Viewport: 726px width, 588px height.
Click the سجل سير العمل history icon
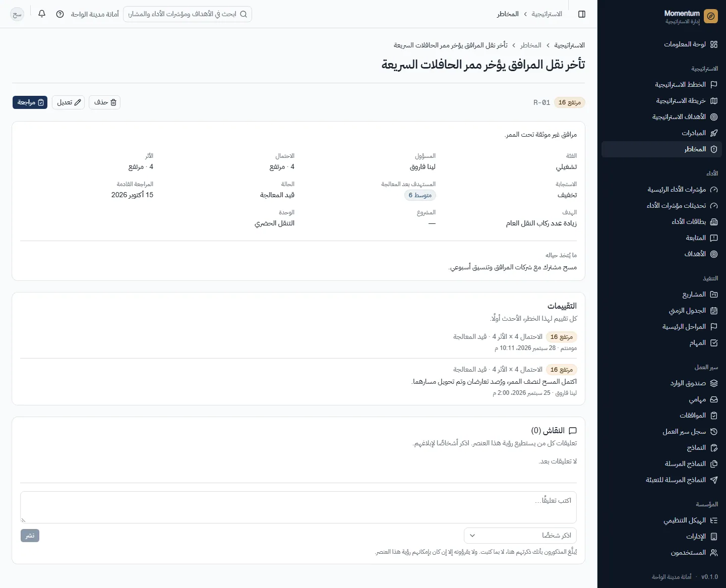[713, 432]
